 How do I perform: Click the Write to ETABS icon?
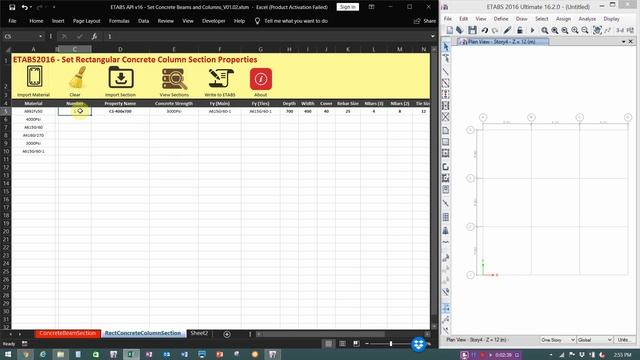pos(221,78)
